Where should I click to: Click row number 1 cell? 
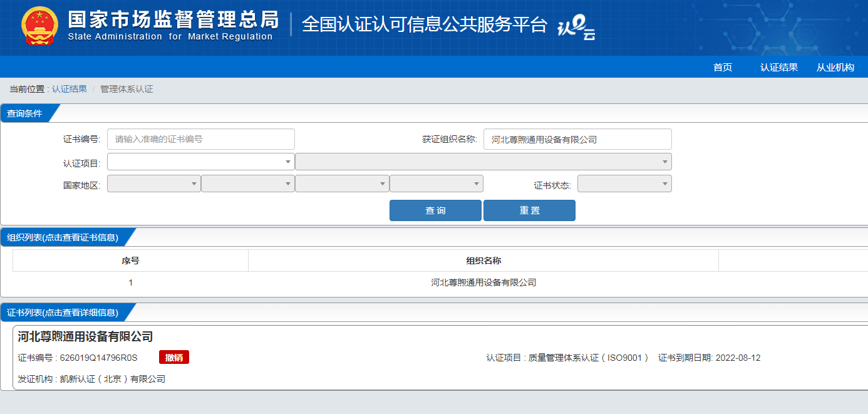[x=130, y=282]
